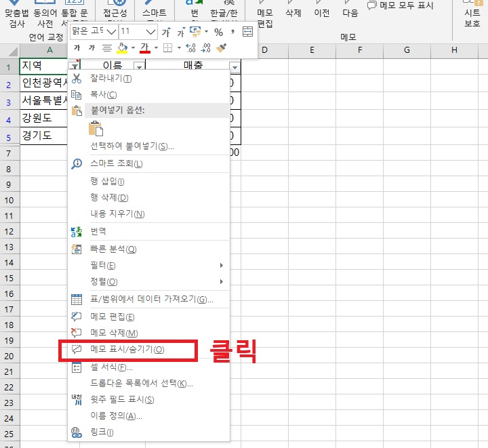
Task: Click the Delete Memo (메모 삭제) icon
Action: (x=77, y=333)
